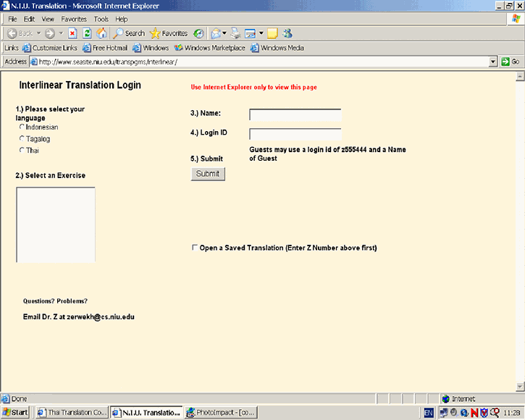525x420 pixels.
Task: Click the zerwekh@cs.niu.edu email text
Action: (101, 317)
